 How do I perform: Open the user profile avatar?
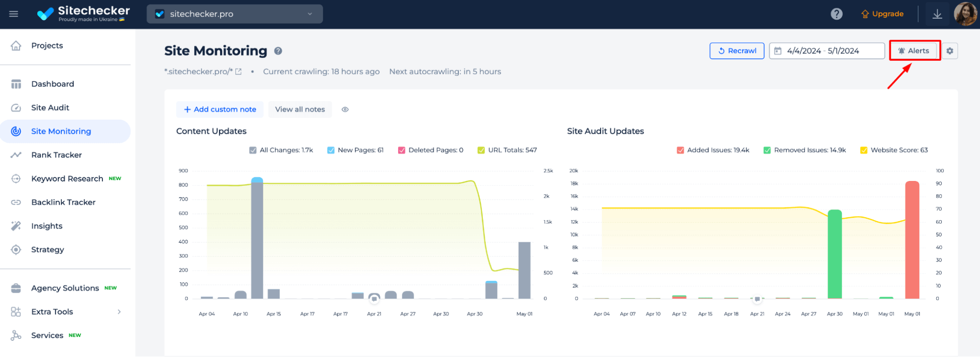(965, 14)
